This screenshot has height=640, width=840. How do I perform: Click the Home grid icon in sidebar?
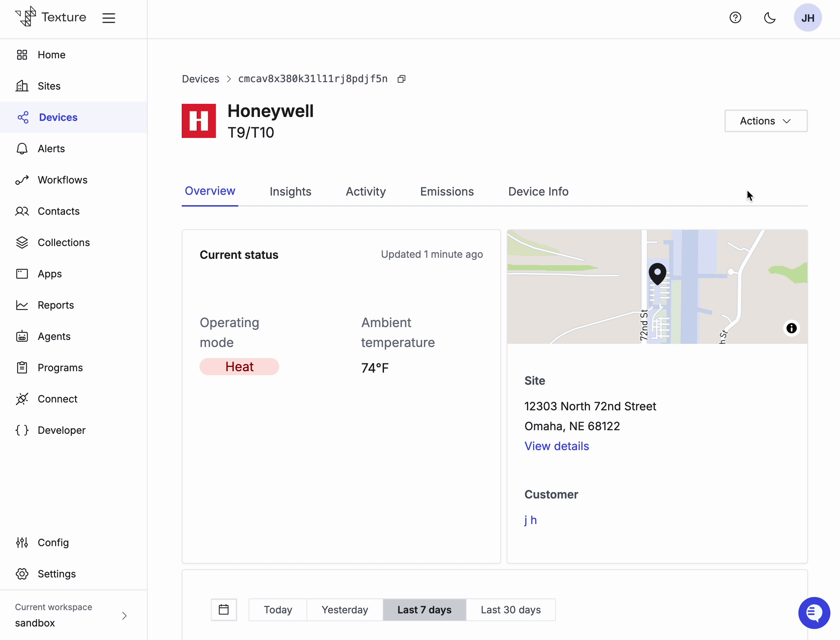coord(22,55)
